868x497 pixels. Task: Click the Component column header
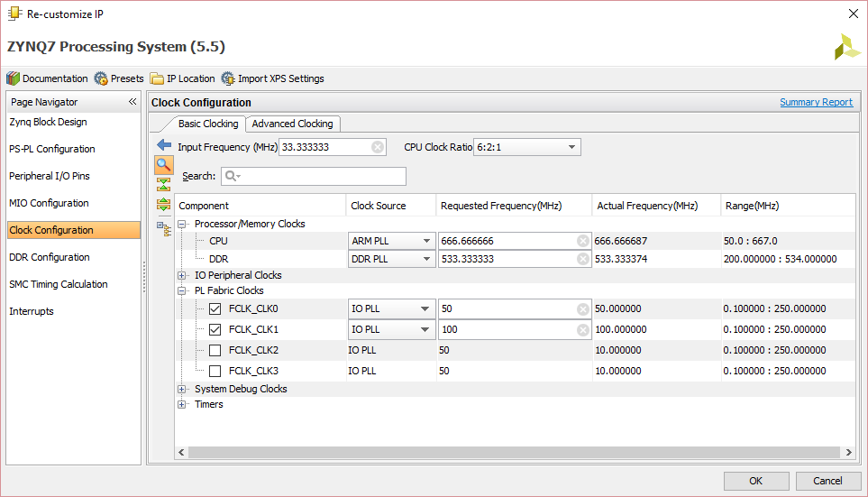tap(260, 206)
